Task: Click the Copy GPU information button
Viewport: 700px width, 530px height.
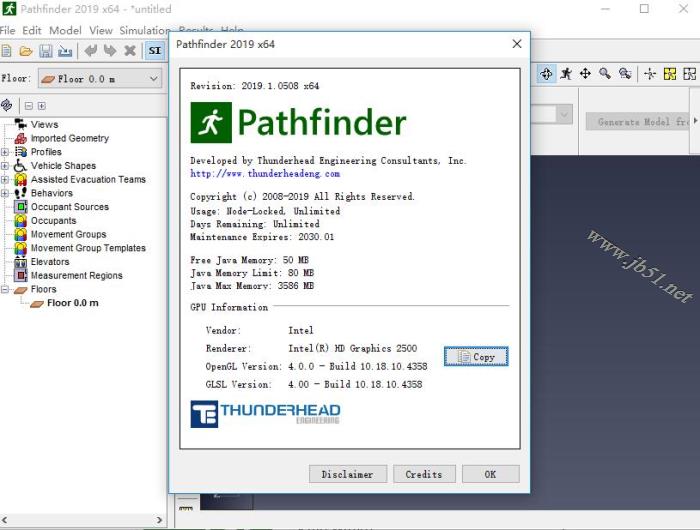Action: (476, 357)
